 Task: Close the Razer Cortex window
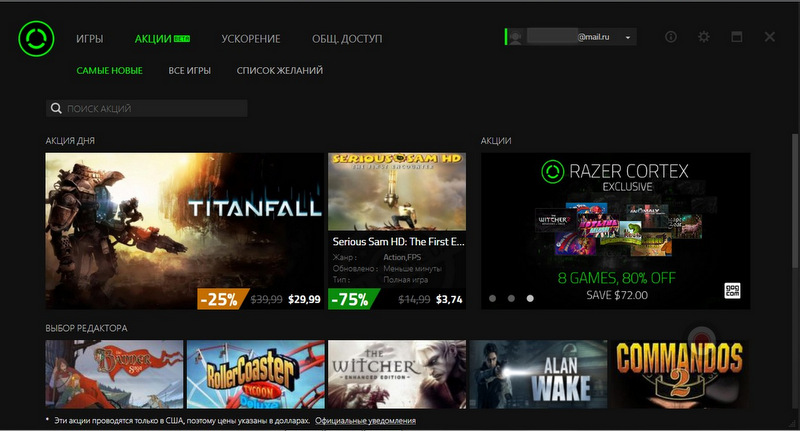point(769,37)
